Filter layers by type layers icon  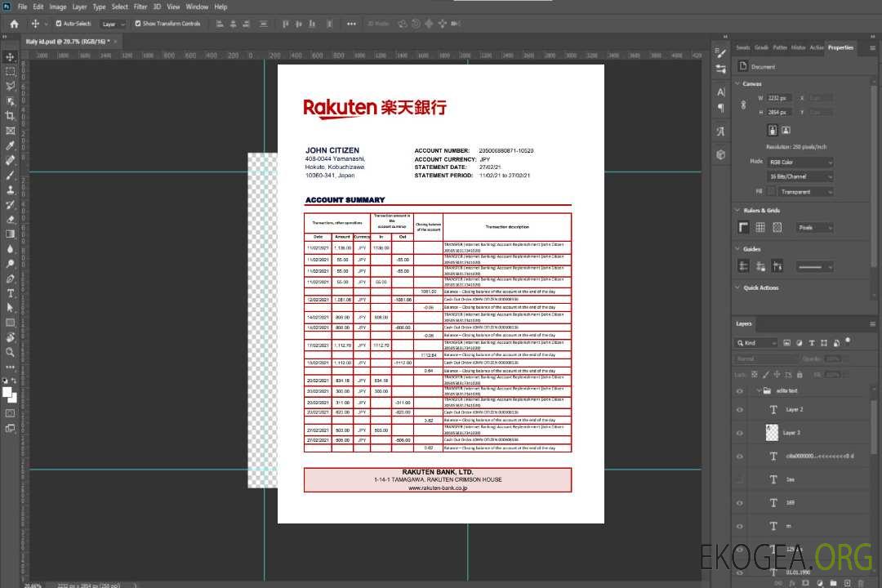point(812,343)
